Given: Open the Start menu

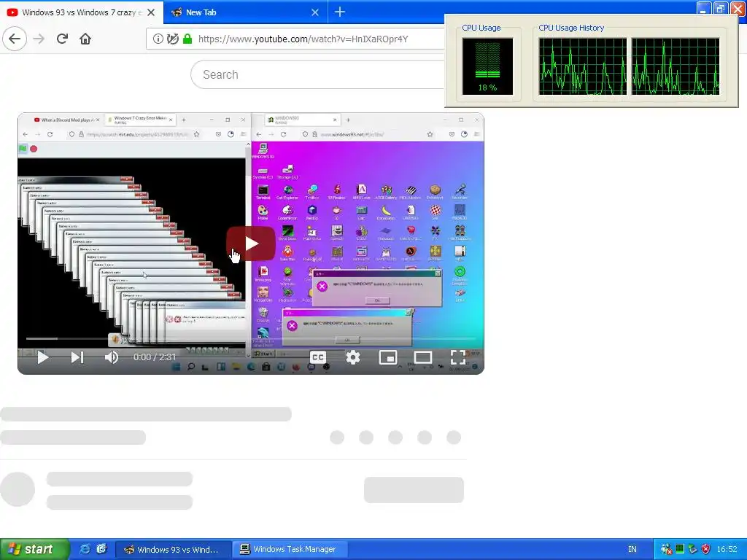Looking at the screenshot, I should (x=35, y=549).
